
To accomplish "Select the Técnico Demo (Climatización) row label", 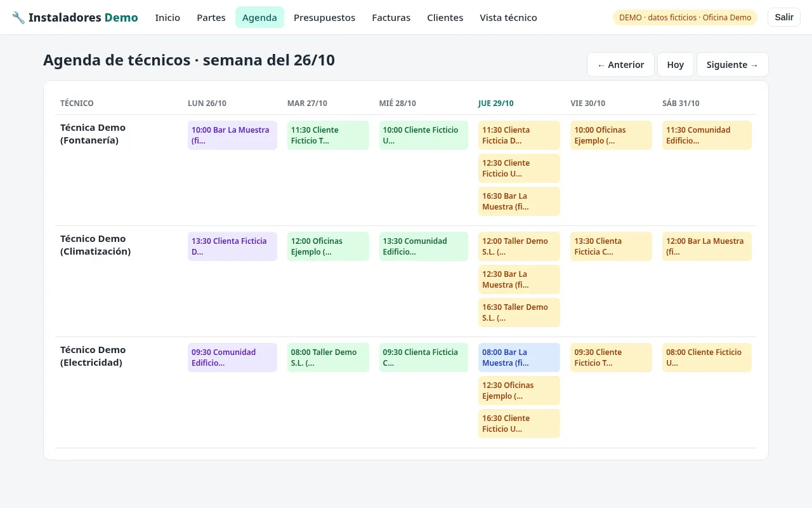I will (x=96, y=245).
